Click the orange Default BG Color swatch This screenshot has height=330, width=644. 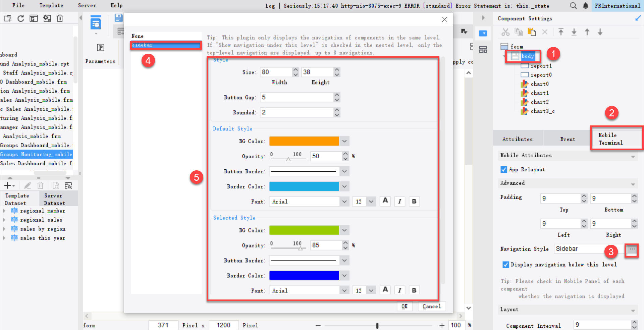coord(304,141)
